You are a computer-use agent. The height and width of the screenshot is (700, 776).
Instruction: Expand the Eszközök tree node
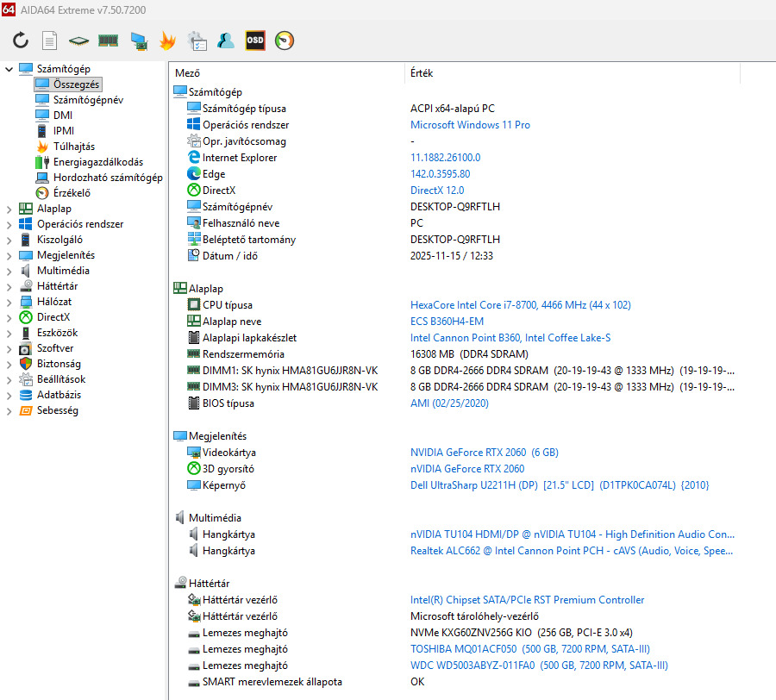pos(9,334)
